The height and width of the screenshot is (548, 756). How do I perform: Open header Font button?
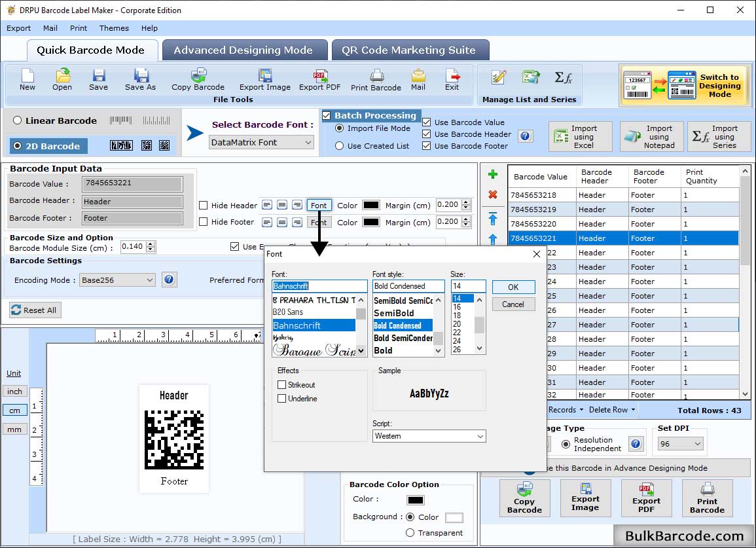tap(319, 205)
